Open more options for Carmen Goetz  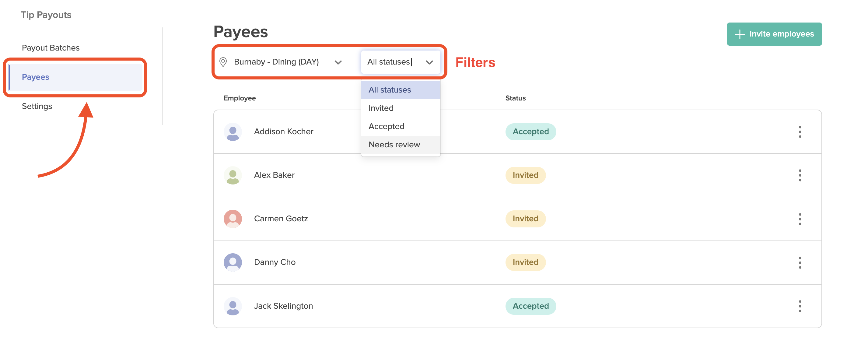coord(800,219)
